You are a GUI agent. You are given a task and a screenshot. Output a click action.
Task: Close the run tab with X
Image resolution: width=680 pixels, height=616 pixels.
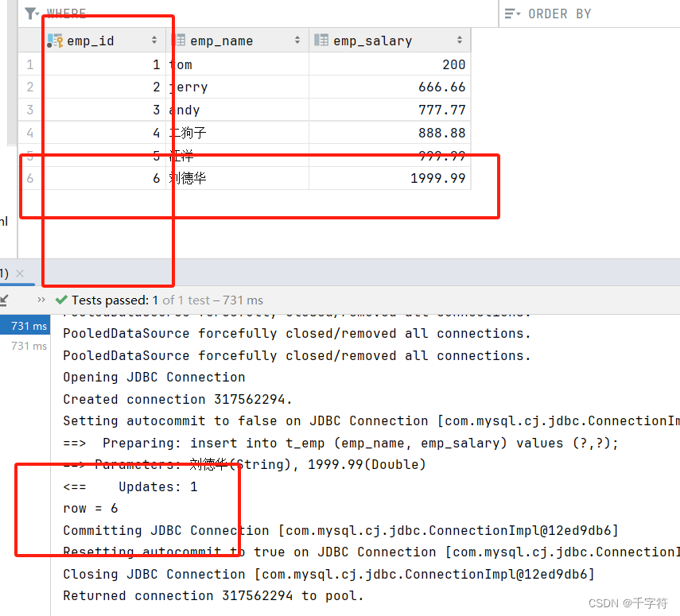click(20, 273)
